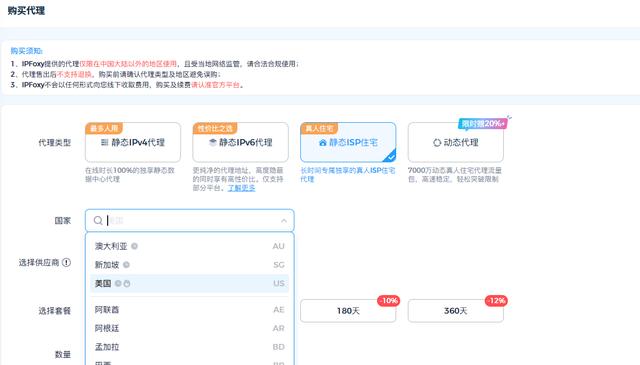The image size is (640, 365).
Task: Click the selected checkmark corner on ISP card
Action: (391, 157)
